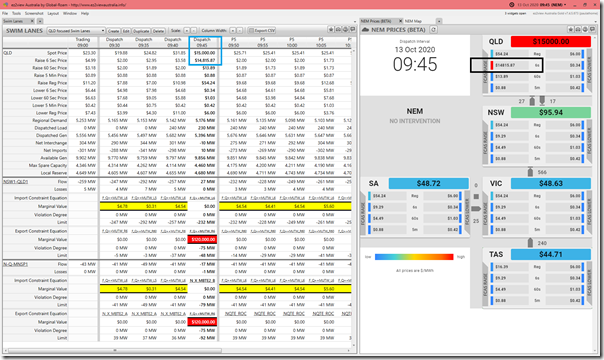604x360 pixels.
Task: Click QLD-NSW interconnector arrow labelled 27
Action: 532,101
